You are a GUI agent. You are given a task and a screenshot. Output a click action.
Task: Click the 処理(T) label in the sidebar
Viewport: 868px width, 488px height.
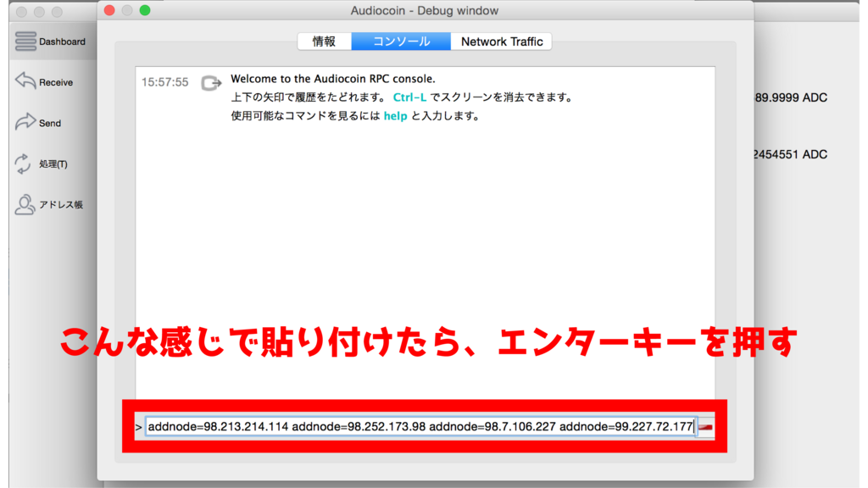point(53,164)
